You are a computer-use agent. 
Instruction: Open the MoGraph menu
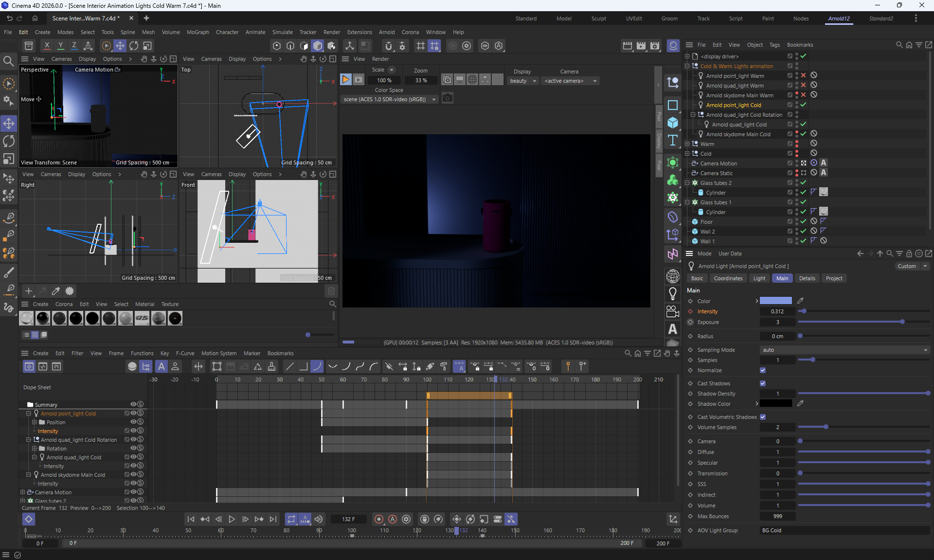point(198,32)
